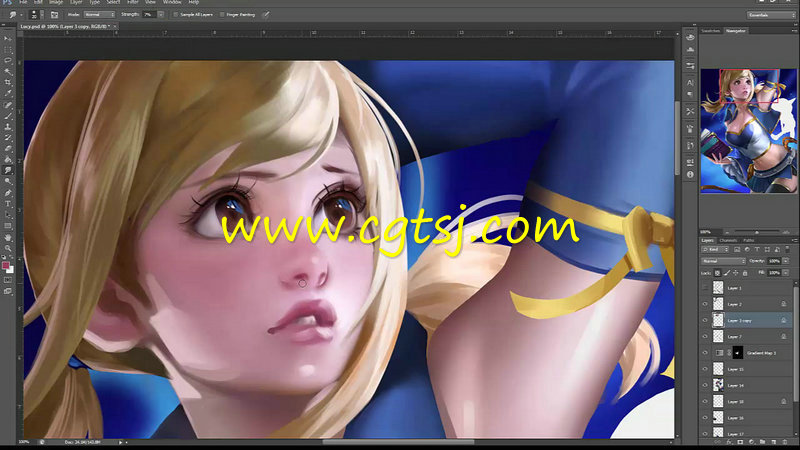The width and height of the screenshot is (800, 450).
Task: Change screen mode icon in toolbox
Action: [8, 291]
